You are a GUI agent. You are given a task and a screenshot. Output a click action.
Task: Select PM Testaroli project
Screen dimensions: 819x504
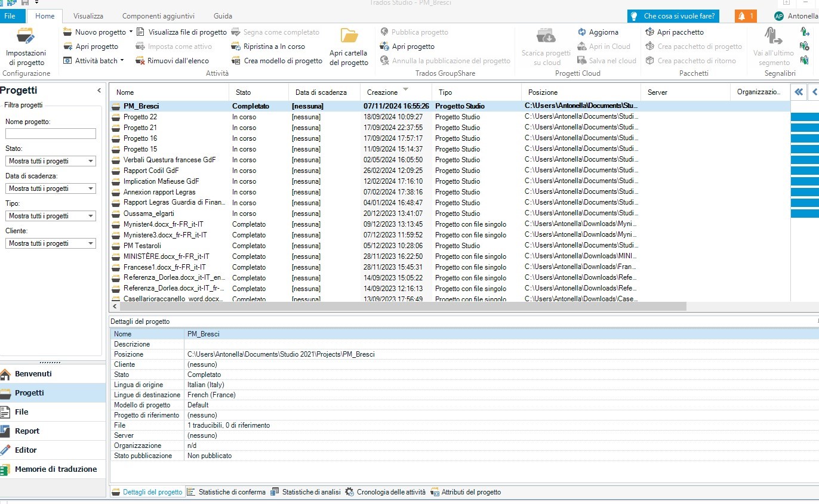pyautogui.click(x=450, y=246)
